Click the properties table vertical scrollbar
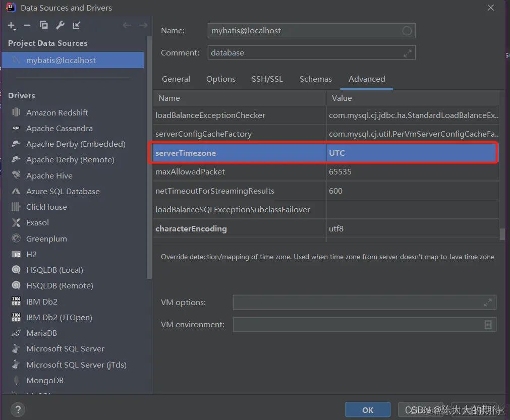Image resolution: width=510 pixels, height=420 pixels. [502, 234]
